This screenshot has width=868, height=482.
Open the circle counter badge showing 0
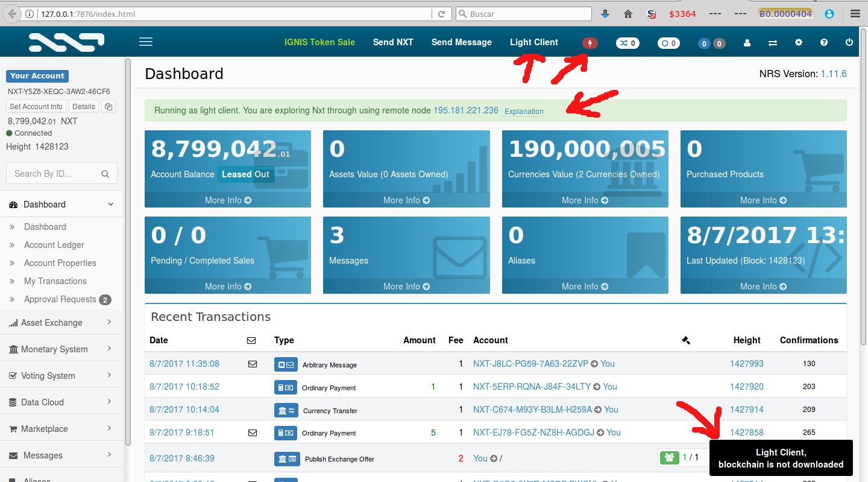[x=668, y=43]
